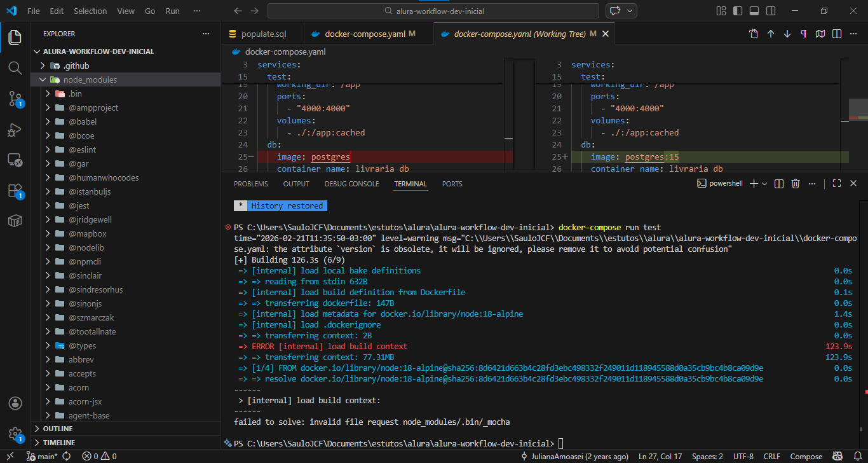Viewport: 868px width, 463px height.
Task: Open the Run and Debug view
Action: click(15, 130)
